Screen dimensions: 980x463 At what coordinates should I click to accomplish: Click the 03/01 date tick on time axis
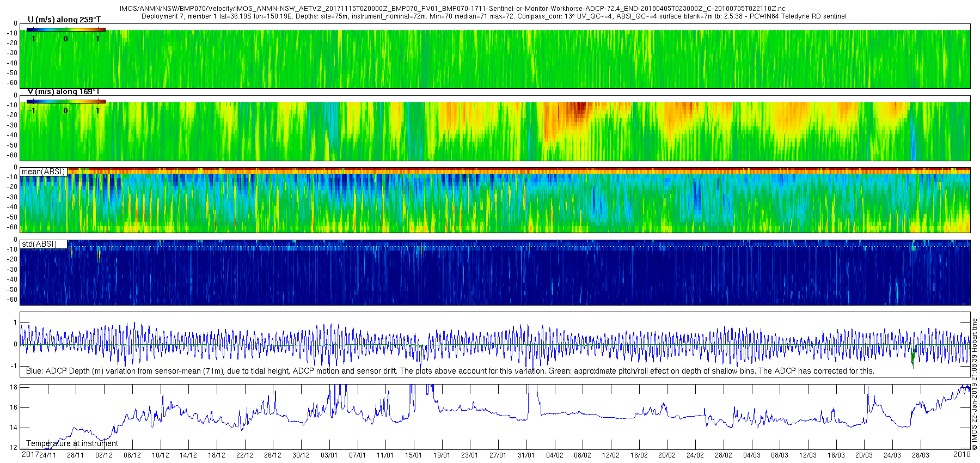click(329, 455)
